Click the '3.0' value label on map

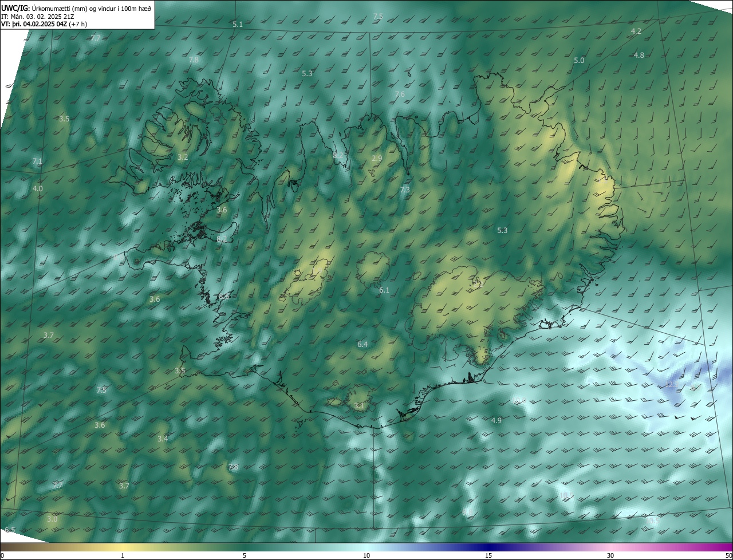tap(52, 519)
